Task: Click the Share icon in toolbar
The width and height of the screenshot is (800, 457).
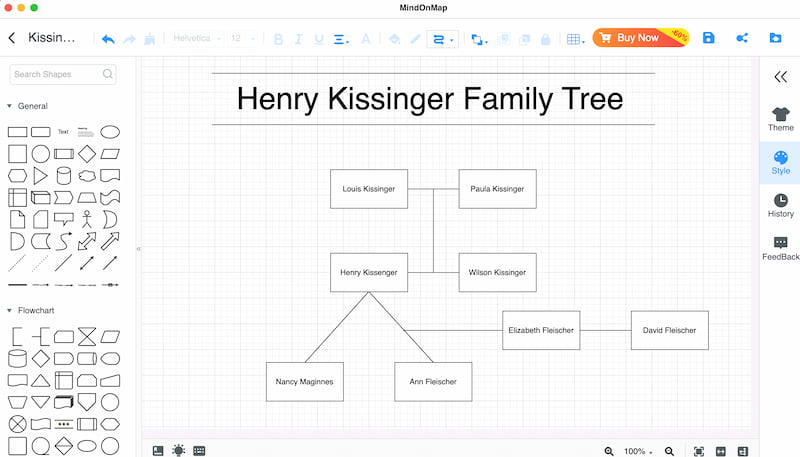Action: tap(741, 38)
